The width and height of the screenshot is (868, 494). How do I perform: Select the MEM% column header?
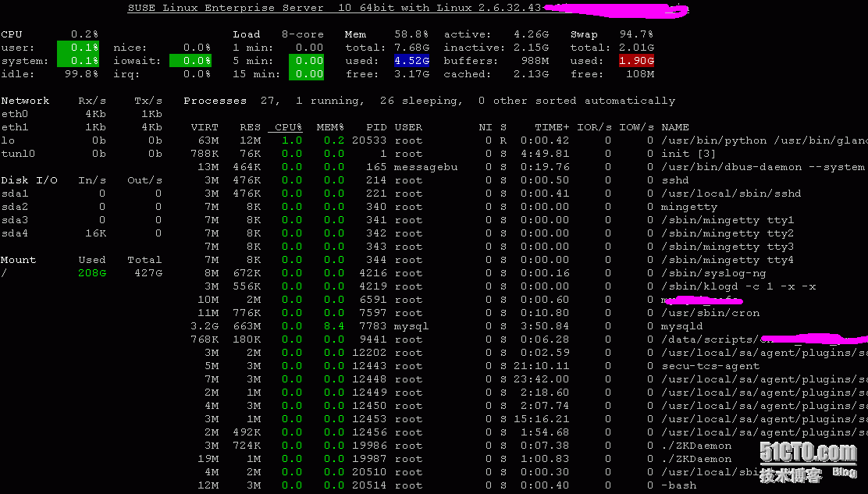tap(330, 127)
